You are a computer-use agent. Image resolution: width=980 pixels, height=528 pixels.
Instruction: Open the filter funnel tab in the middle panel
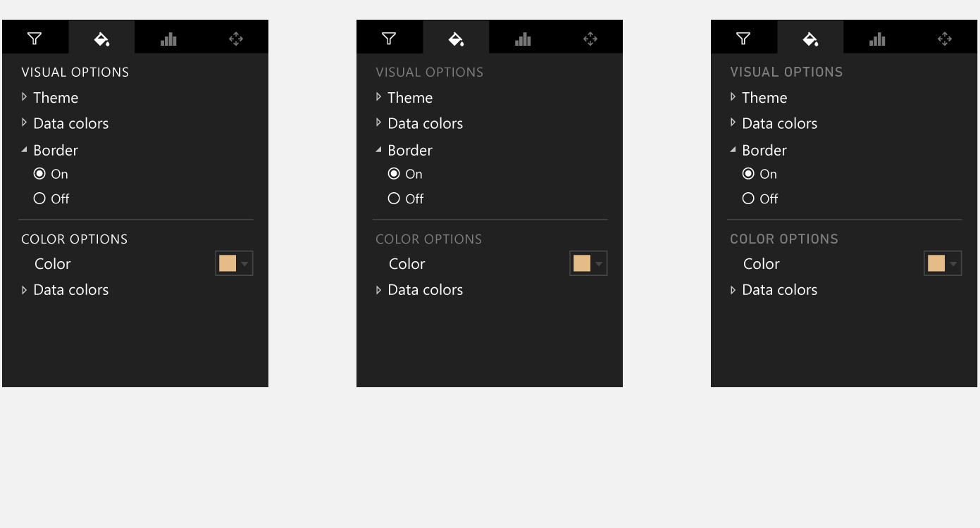tap(390, 37)
